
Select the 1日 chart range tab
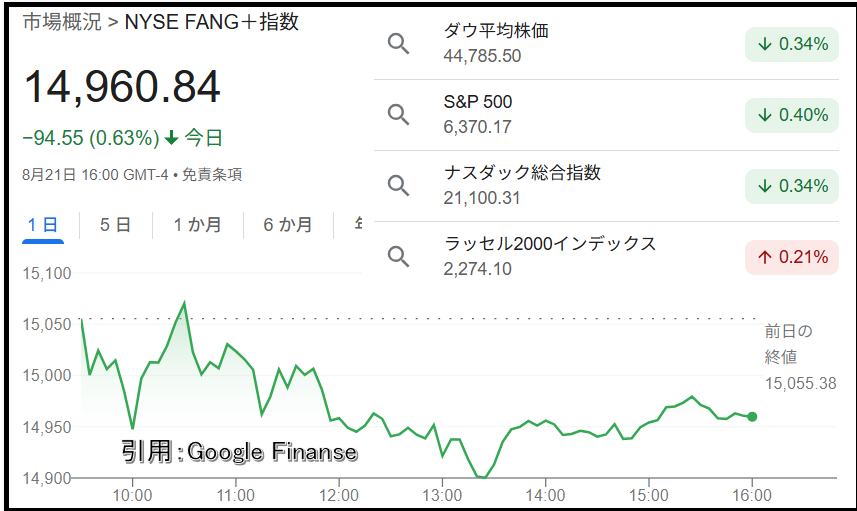click(43, 225)
